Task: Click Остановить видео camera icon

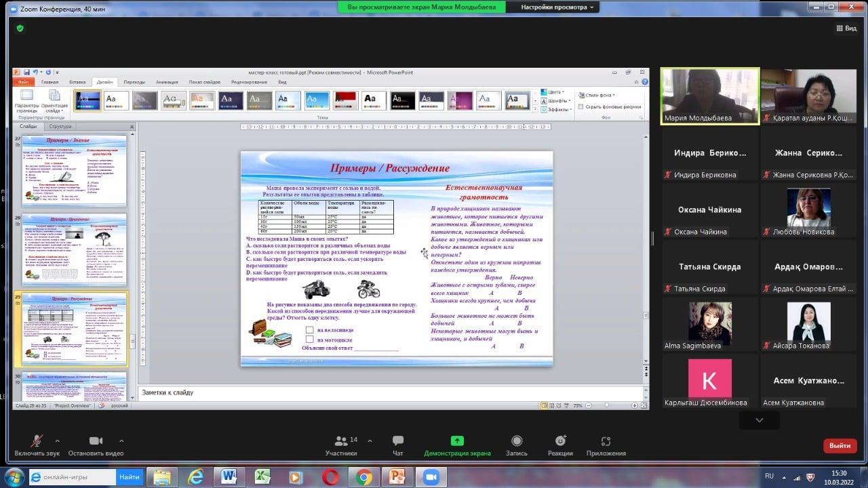Action: click(x=96, y=441)
